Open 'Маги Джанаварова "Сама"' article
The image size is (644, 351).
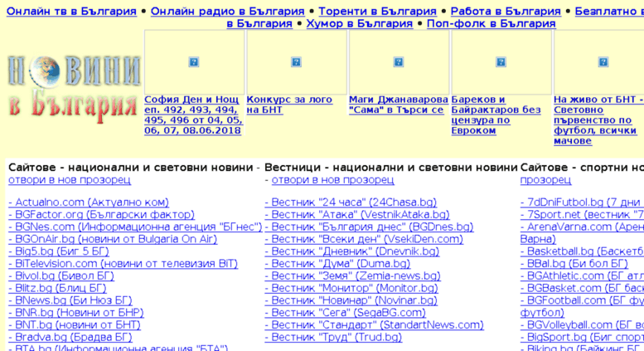coord(399,105)
